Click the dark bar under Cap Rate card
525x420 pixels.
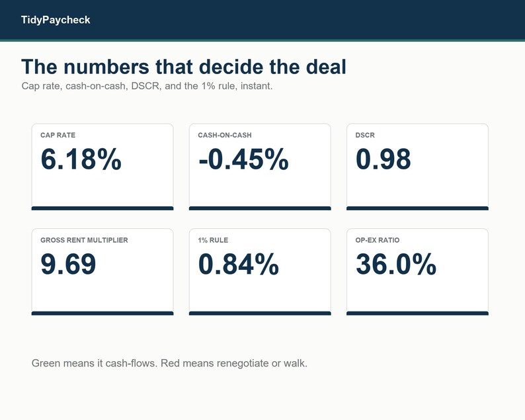102,208
